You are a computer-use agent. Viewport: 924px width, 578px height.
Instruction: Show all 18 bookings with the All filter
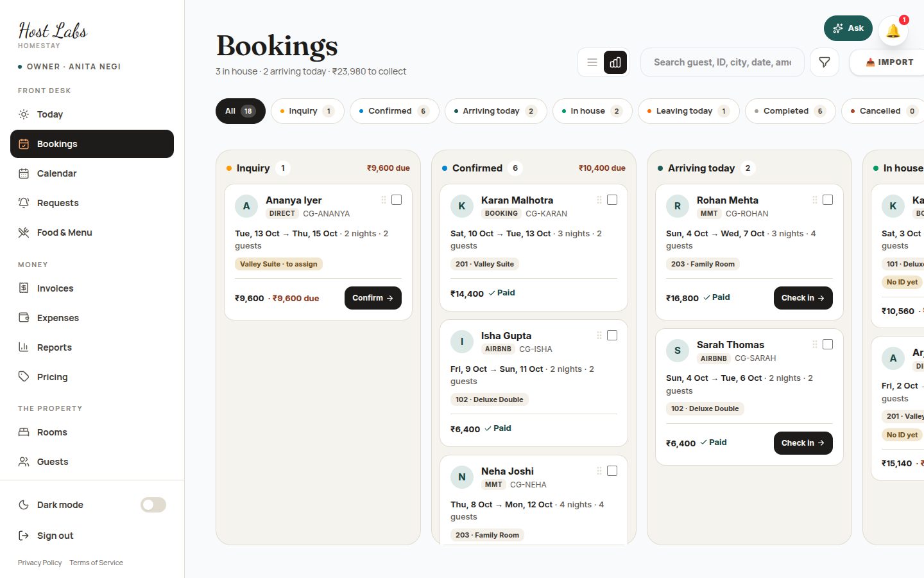click(x=241, y=111)
